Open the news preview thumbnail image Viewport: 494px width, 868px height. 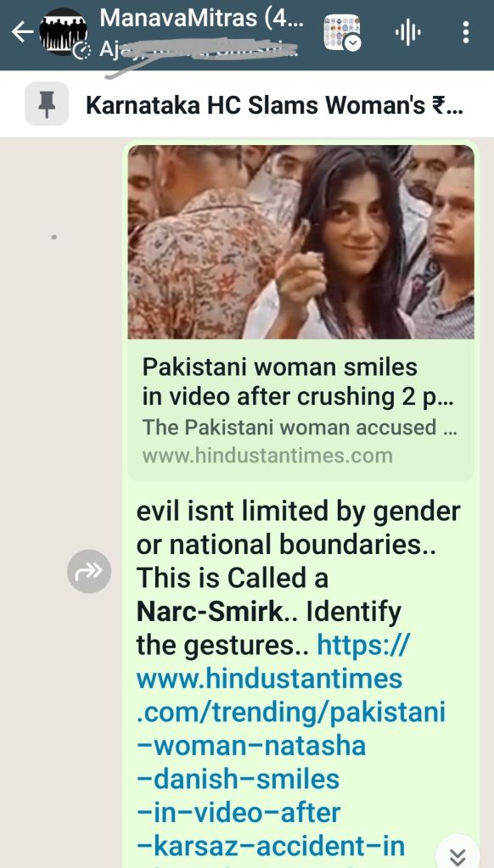[300, 242]
